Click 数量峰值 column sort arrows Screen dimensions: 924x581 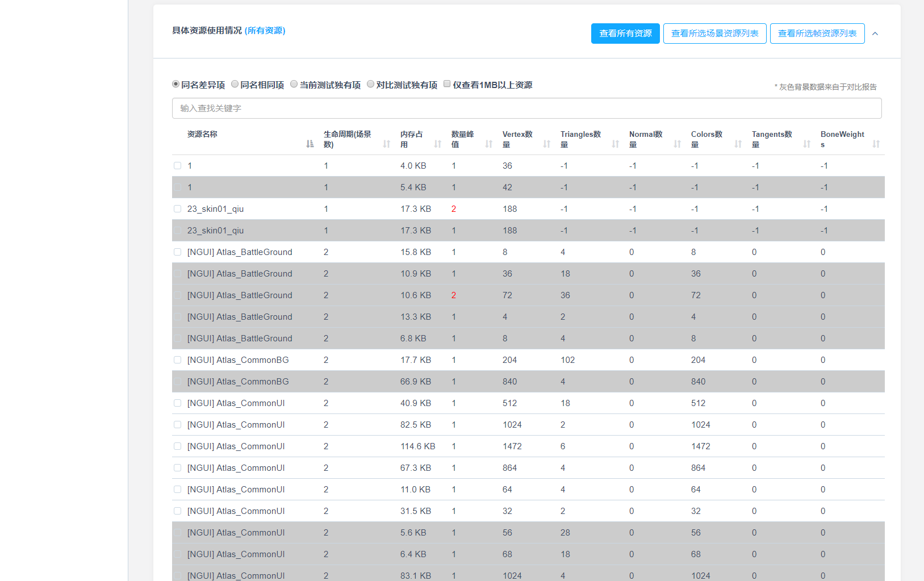489,144
